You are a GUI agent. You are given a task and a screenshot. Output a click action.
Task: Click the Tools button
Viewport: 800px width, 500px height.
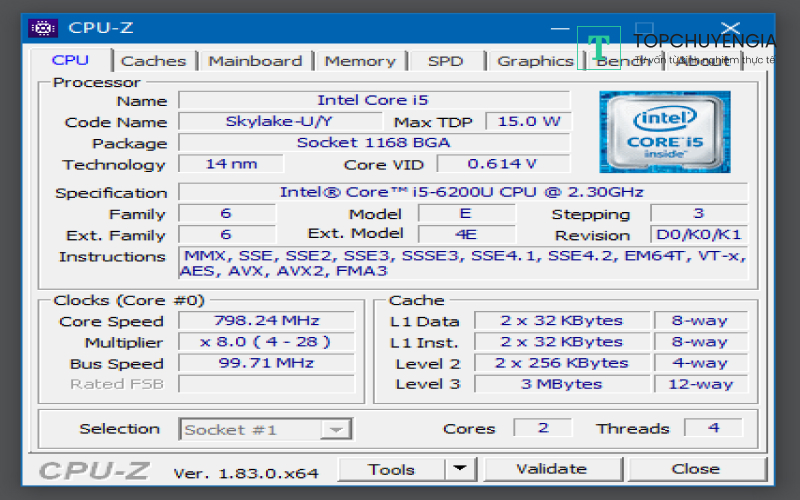point(391,468)
